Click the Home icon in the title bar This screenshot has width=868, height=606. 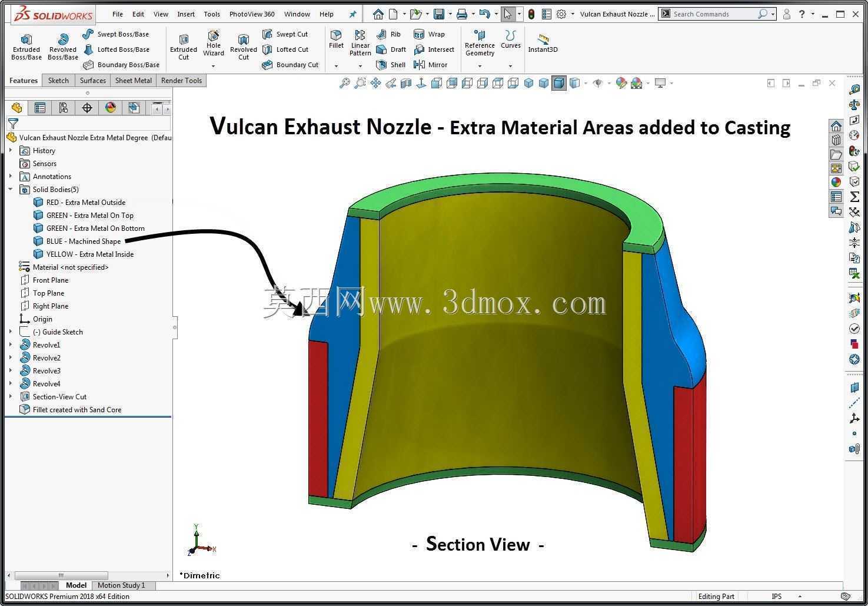378,14
